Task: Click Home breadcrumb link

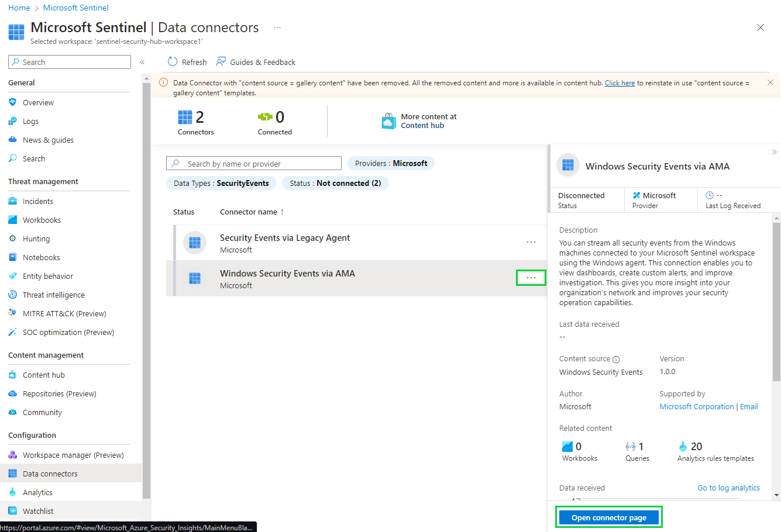Action: [x=19, y=8]
